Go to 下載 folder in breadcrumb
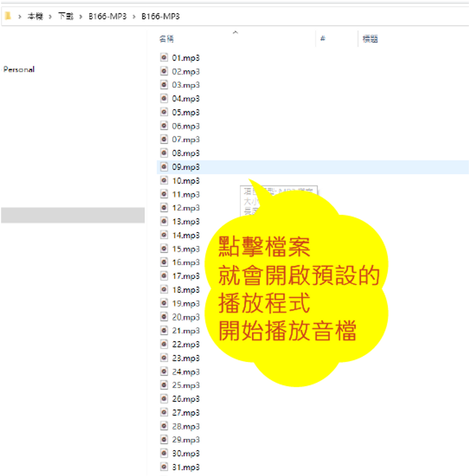Viewport: 469px width, 476px height. click(x=66, y=17)
